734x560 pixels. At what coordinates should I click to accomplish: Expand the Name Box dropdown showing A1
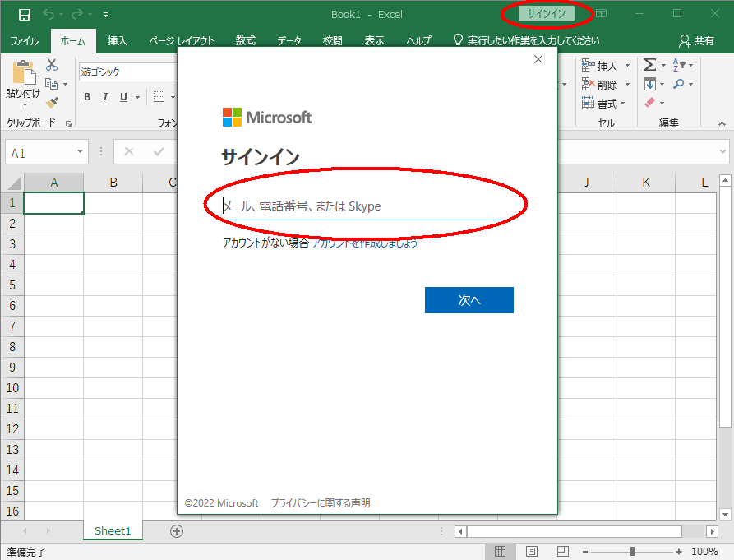pyautogui.click(x=81, y=152)
